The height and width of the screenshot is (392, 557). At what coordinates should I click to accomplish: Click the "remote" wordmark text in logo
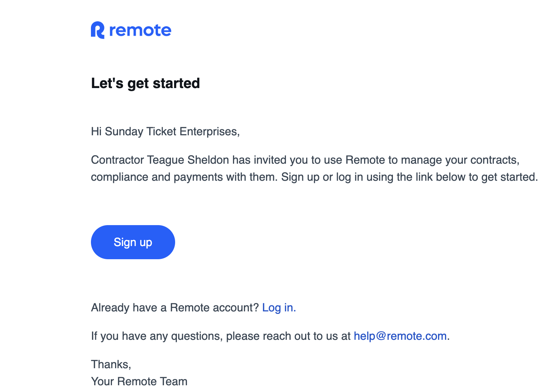pyautogui.click(x=140, y=31)
